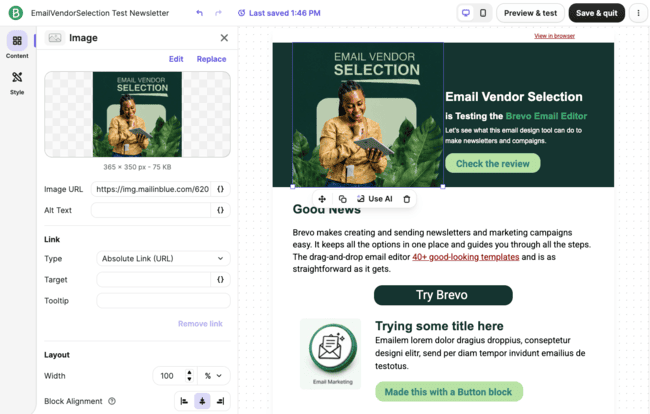
Task: Insert variable into Image URL field
Action: coord(221,189)
